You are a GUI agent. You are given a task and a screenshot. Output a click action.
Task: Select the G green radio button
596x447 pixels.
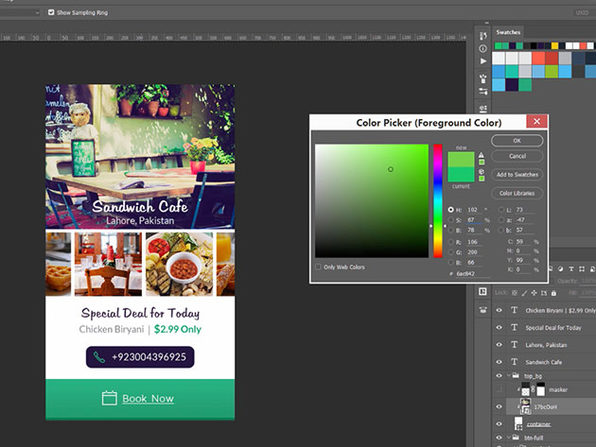(450, 252)
